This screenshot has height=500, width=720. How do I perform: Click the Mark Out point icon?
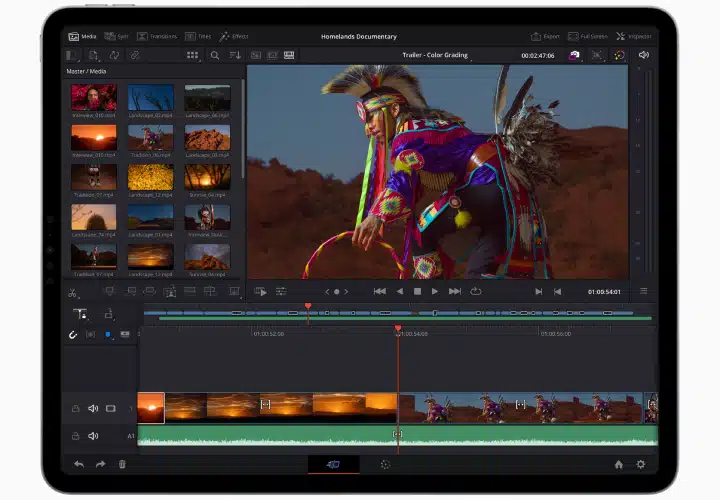tap(557, 292)
